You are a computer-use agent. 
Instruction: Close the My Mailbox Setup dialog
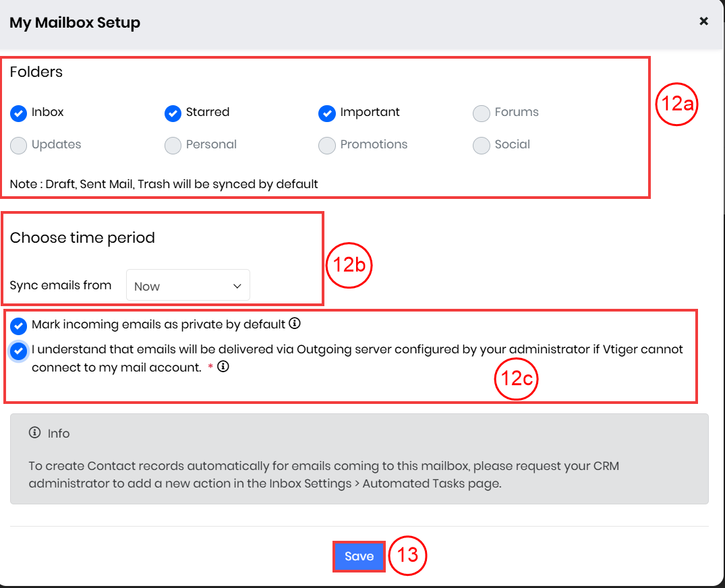click(703, 21)
